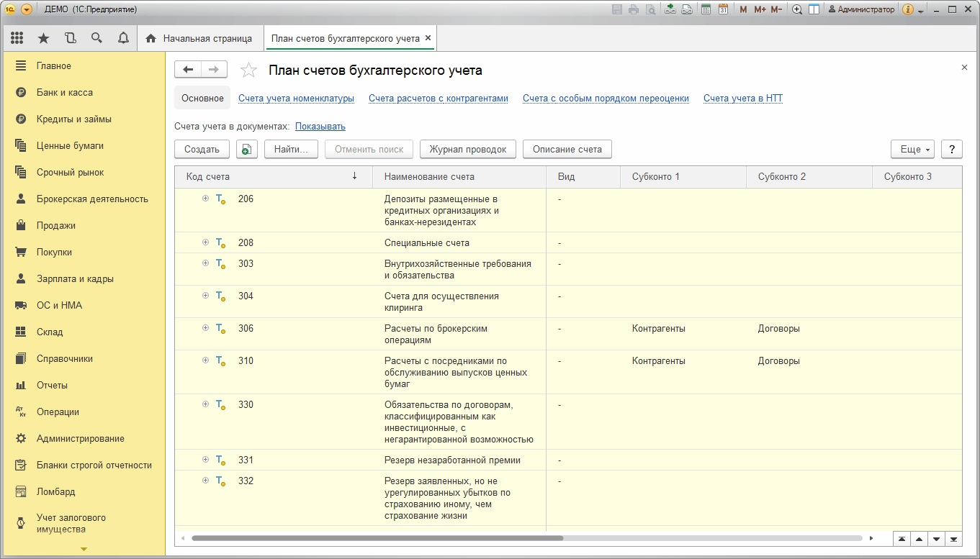
Task: Close План счетов бухгалтерского учета tab
Action: [428, 38]
